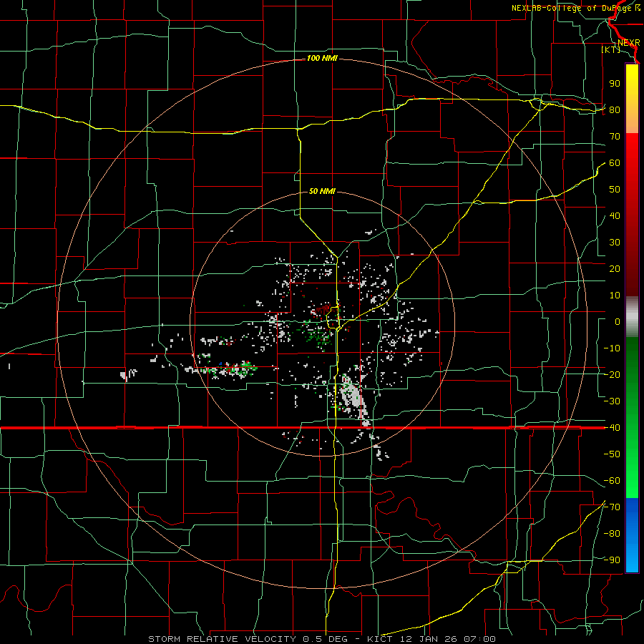Click the 50 value on velocity scale

point(615,190)
